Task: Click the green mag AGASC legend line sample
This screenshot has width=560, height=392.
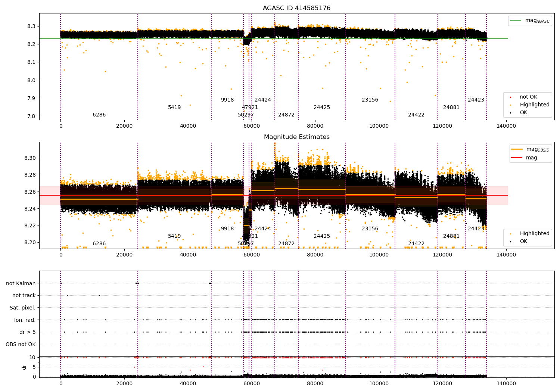Action: coord(516,21)
